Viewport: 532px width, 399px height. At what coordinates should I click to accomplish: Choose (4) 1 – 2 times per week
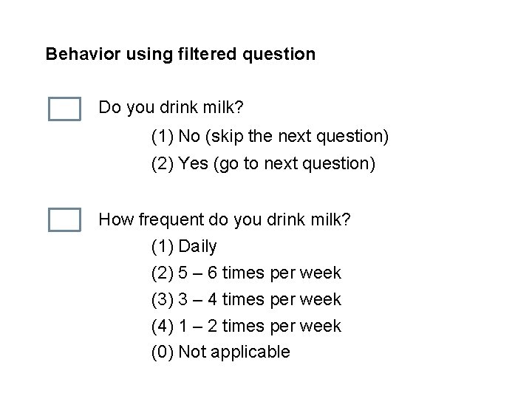[246, 326]
